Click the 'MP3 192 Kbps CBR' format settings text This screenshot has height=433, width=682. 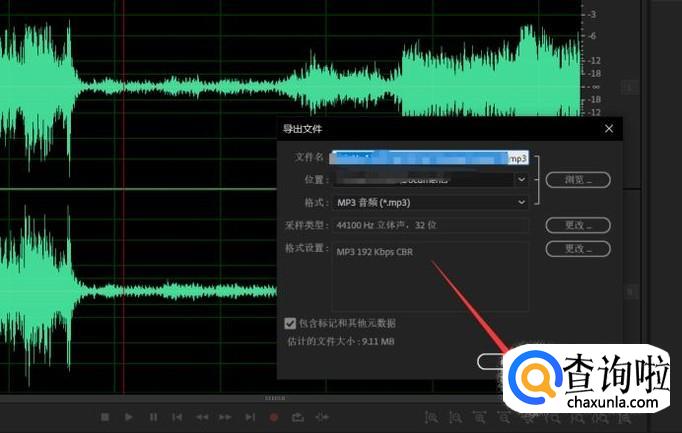coord(374,252)
